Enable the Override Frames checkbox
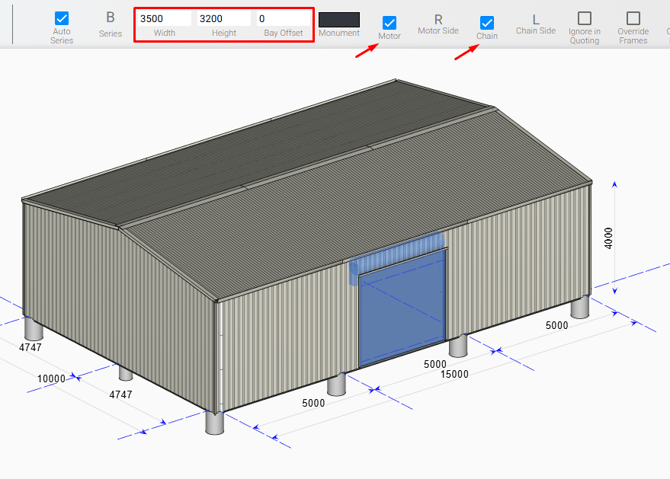 (632, 19)
